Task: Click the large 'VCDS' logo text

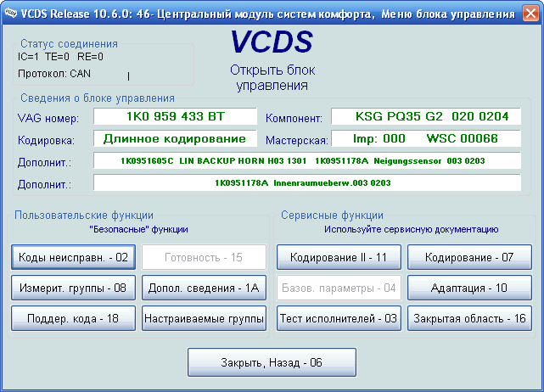Action: pos(272,42)
